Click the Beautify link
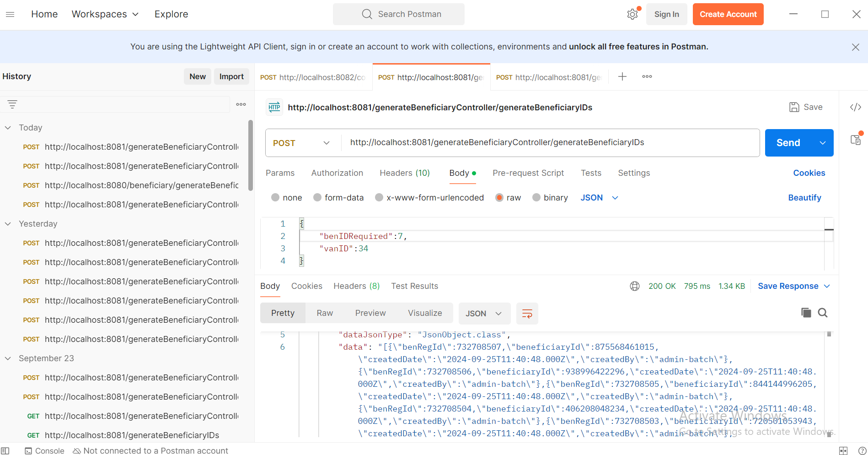The width and height of the screenshot is (868, 455). (x=804, y=198)
